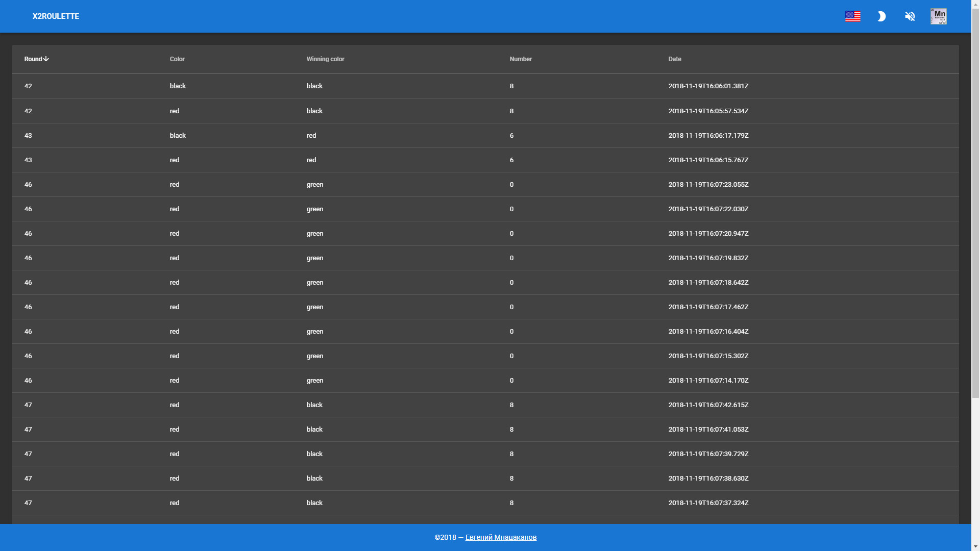Screen dimensions: 980x551
Task: Open the Mn manganese profile icon
Action: [939, 16]
